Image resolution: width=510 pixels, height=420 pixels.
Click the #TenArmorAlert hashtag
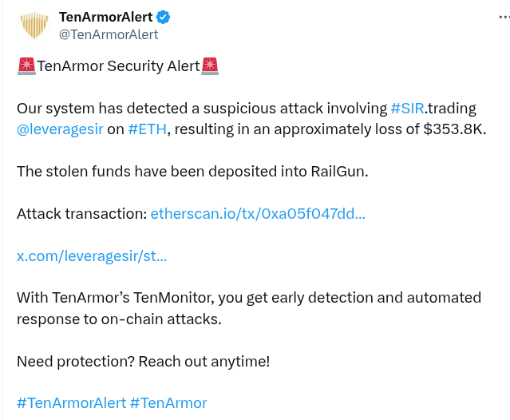coord(71,402)
